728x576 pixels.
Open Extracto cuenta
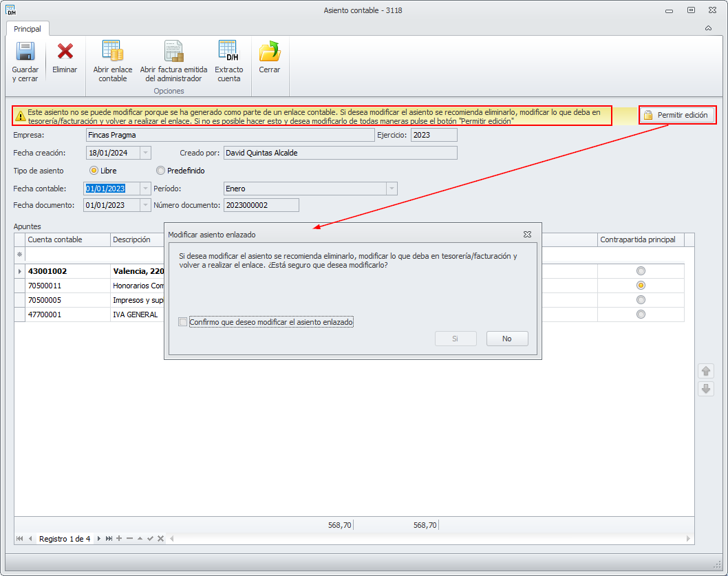click(229, 61)
